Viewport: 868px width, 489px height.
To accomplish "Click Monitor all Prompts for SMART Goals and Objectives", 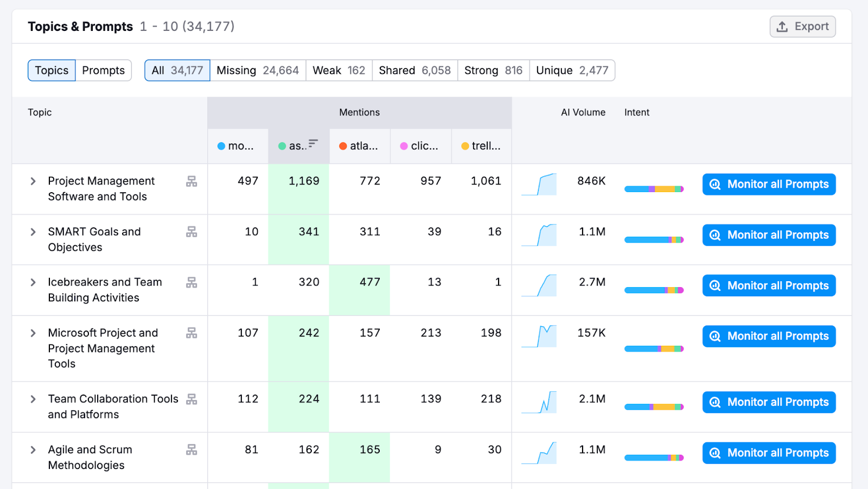I will [768, 235].
